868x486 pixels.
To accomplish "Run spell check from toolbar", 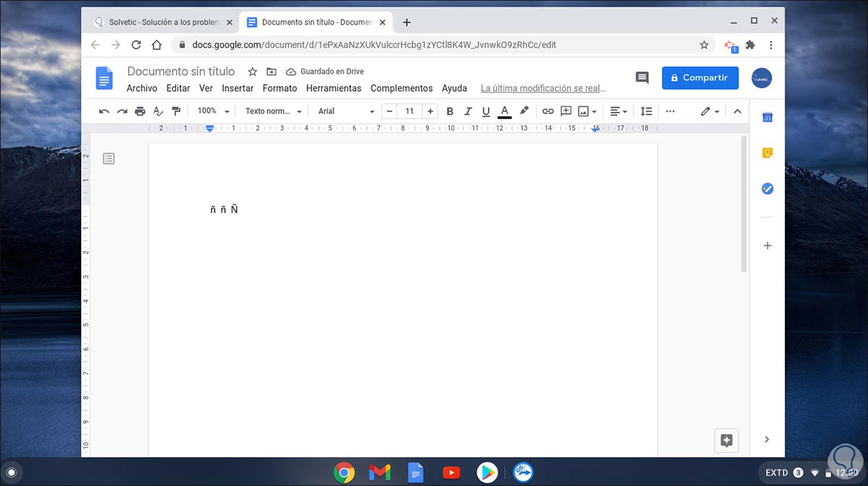I will (158, 111).
